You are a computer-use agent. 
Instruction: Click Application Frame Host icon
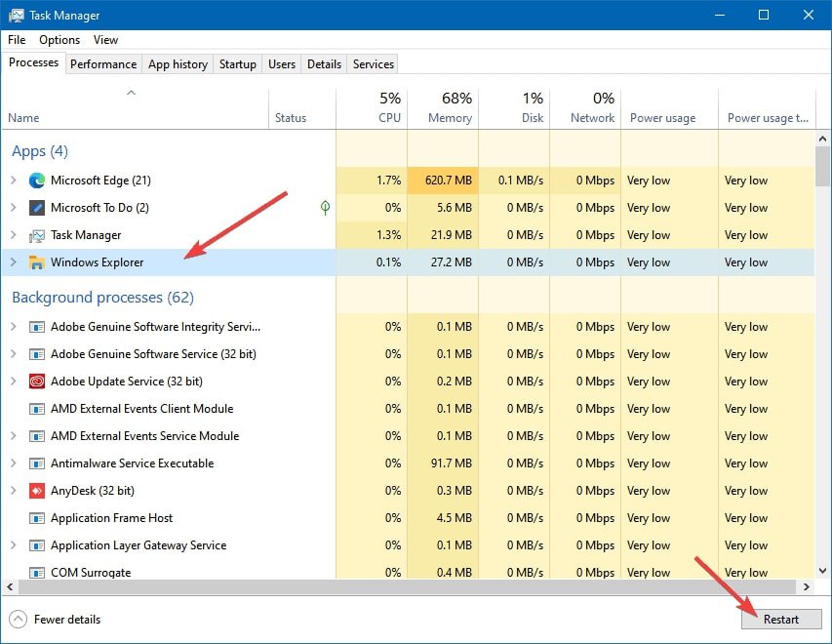pyautogui.click(x=37, y=518)
